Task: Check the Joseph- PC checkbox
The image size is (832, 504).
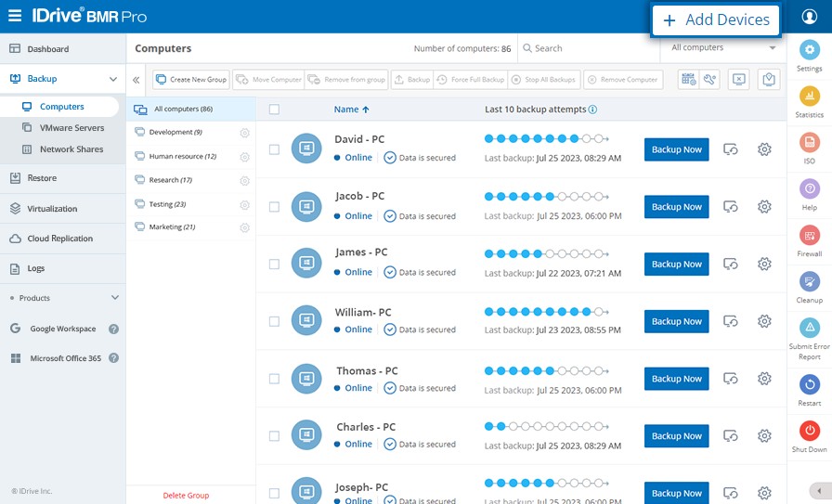Action: (x=274, y=493)
